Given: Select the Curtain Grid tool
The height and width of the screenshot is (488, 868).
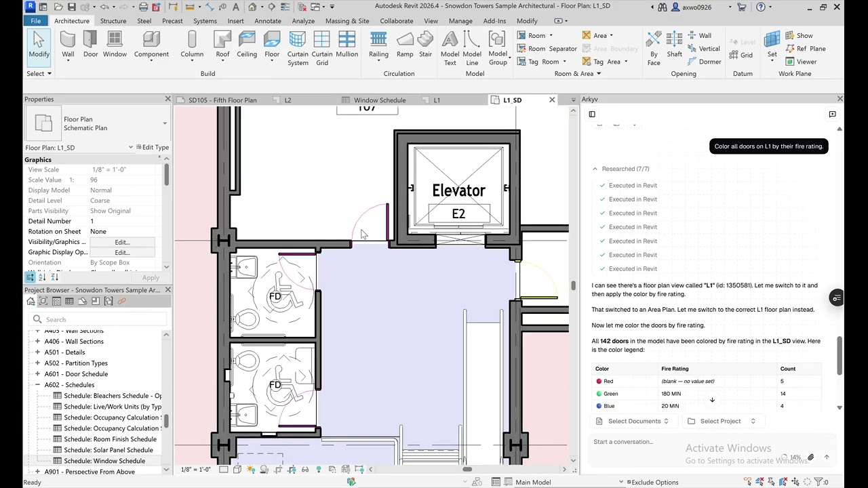Looking at the screenshot, I should (x=322, y=49).
